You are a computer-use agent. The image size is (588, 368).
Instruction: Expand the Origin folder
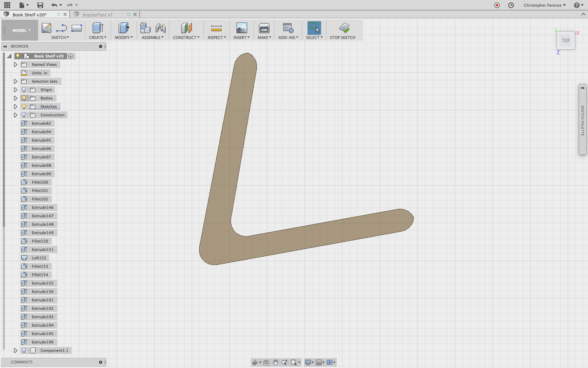coord(15,90)
